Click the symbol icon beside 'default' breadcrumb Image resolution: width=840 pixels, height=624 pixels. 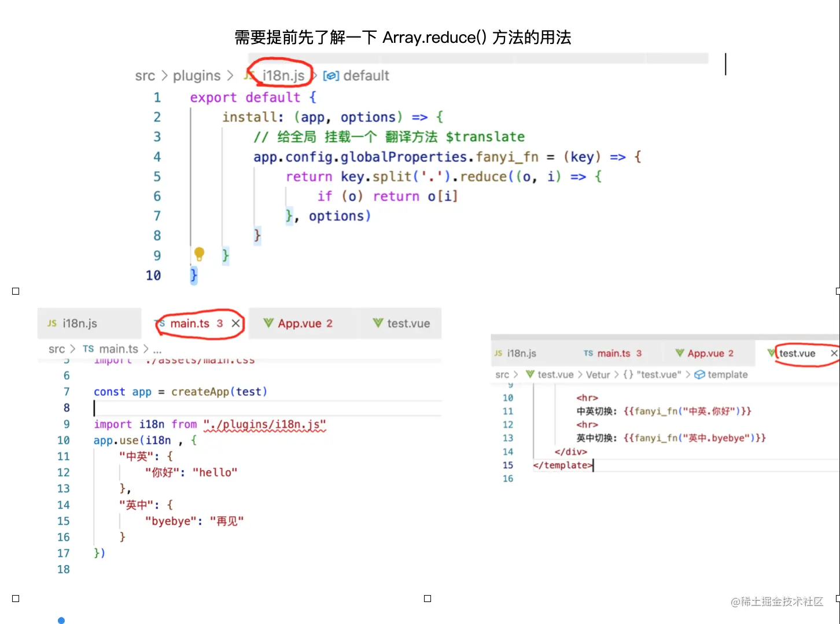331,76
